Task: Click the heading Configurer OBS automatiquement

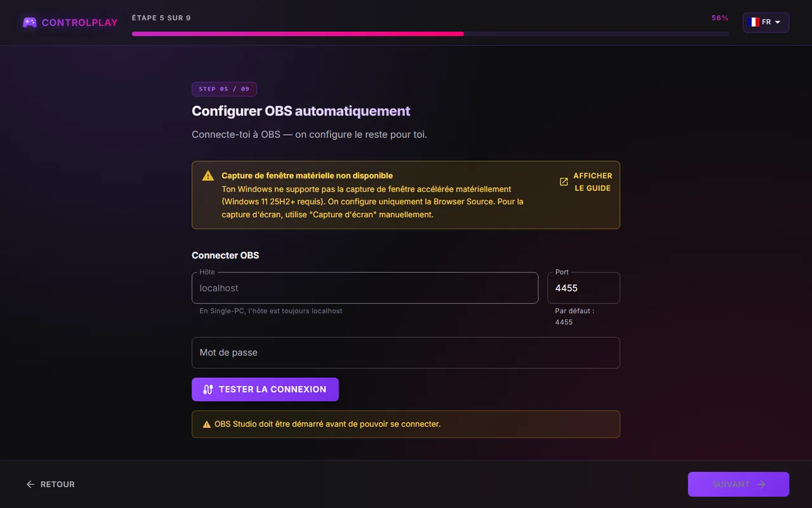Action: [x=301, y=111]
